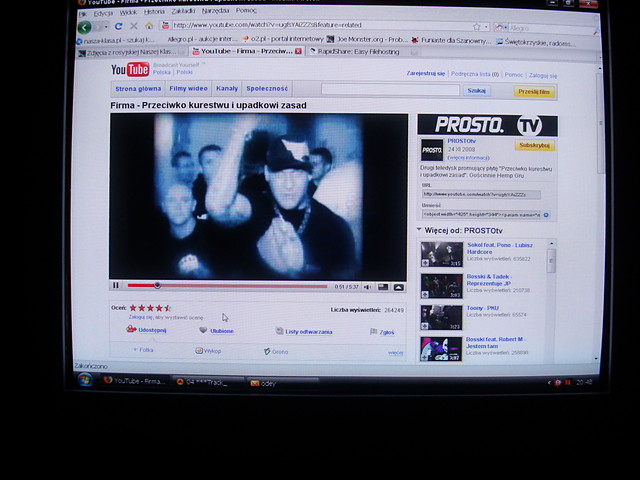This screenshot has width=640, height=480.
Task: Open Bosski feat. Robert M - Jestem tam link
Action: [495, 343]
